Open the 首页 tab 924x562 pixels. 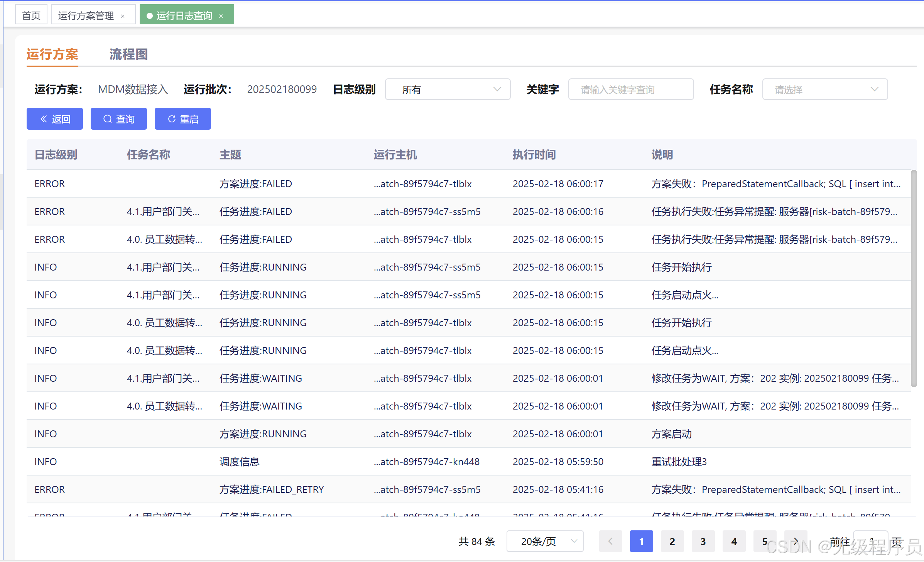(x=31, y=16)
